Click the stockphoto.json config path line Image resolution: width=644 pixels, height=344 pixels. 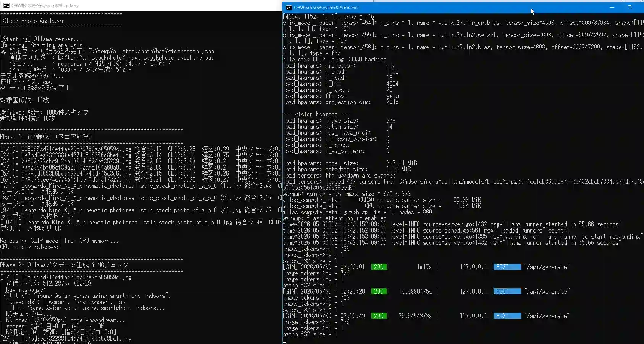[x=108, y=51]
